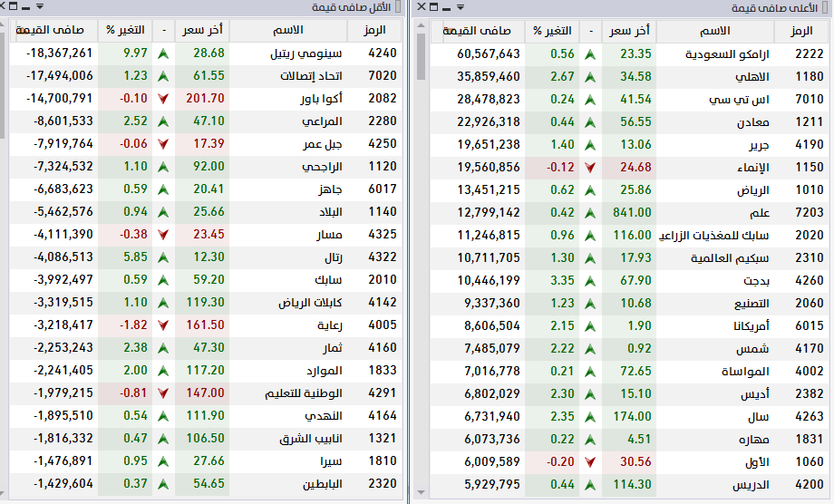Click the الأعلى صافي قيمة panel title icon
The width and height of the screenshot is (834, 504).
point(826,7)
